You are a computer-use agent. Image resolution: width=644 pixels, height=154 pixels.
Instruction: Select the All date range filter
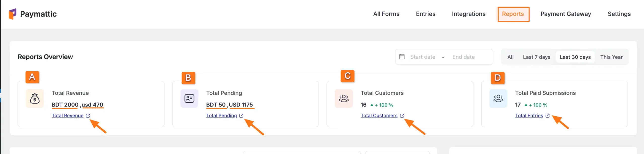(510, 57)
